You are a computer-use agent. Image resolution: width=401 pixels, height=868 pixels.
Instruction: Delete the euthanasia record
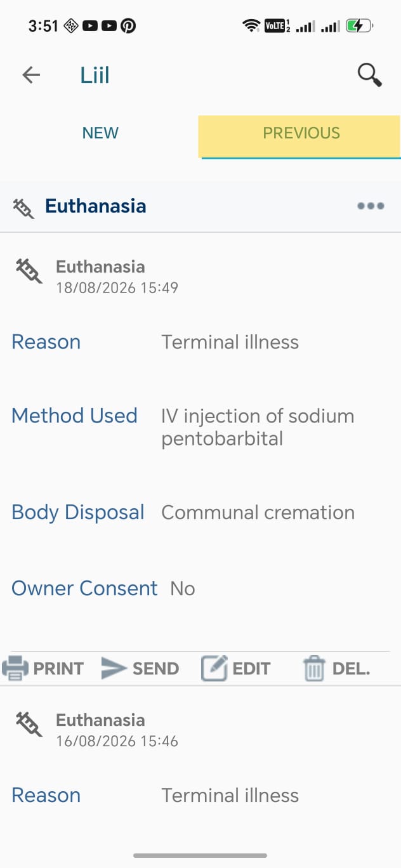[336, 668]
